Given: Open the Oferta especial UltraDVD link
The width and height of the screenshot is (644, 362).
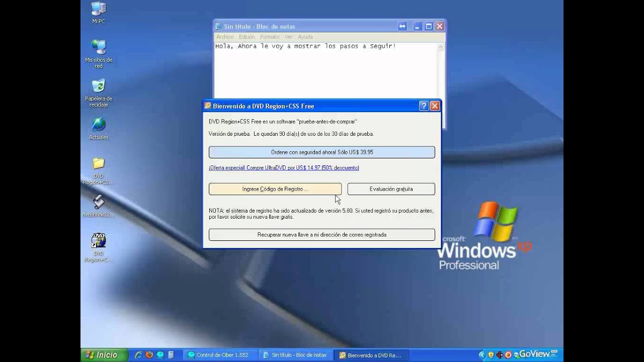Looking at the screenshot, I should 284,167.
